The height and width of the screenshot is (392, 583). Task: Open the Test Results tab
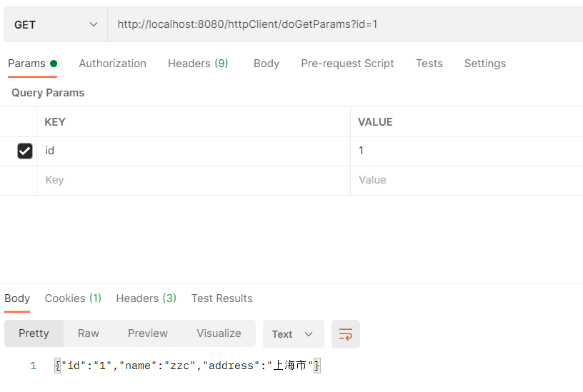(x=222, y=298)
